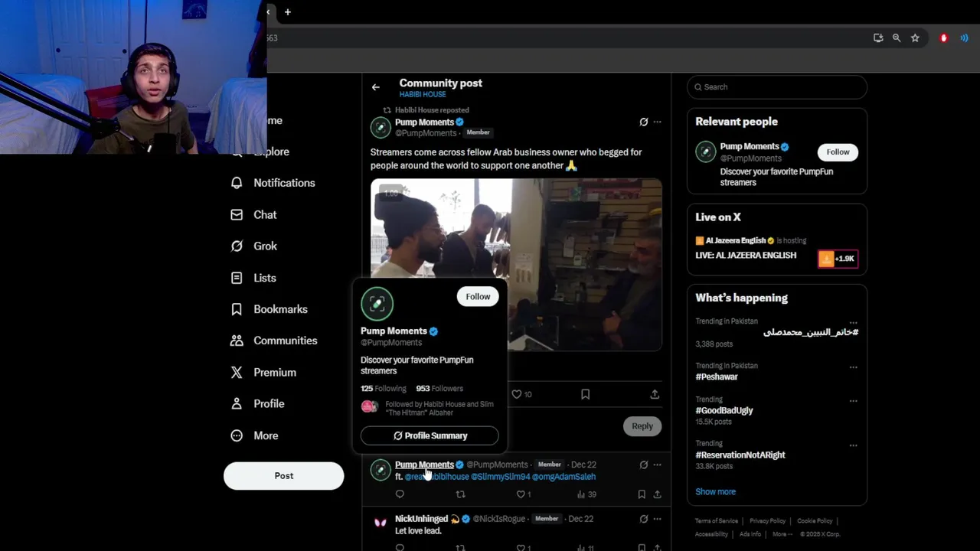The image size is (980, 551).
Task: Open LIVE: AL JAZEERA ENGLISH broadcast
Action: [746, 256]
